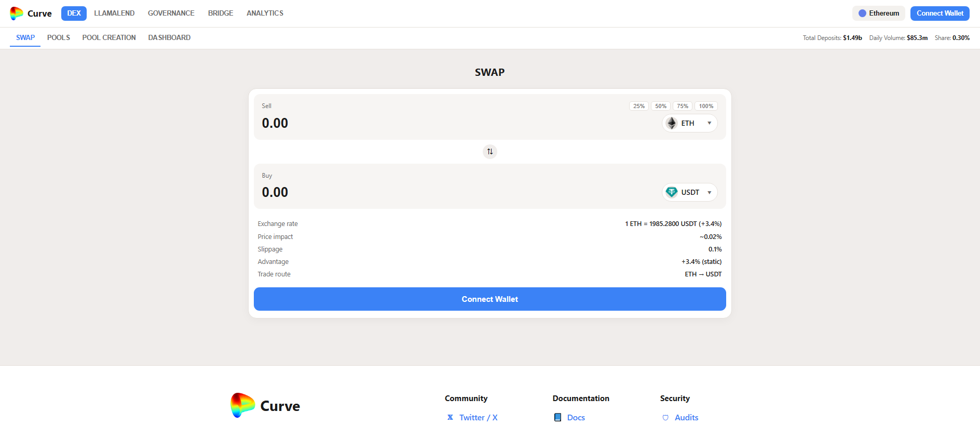Click the Share 0.30% stat
Viewport: 980px width, 425px height.
[x=952, y=38]
